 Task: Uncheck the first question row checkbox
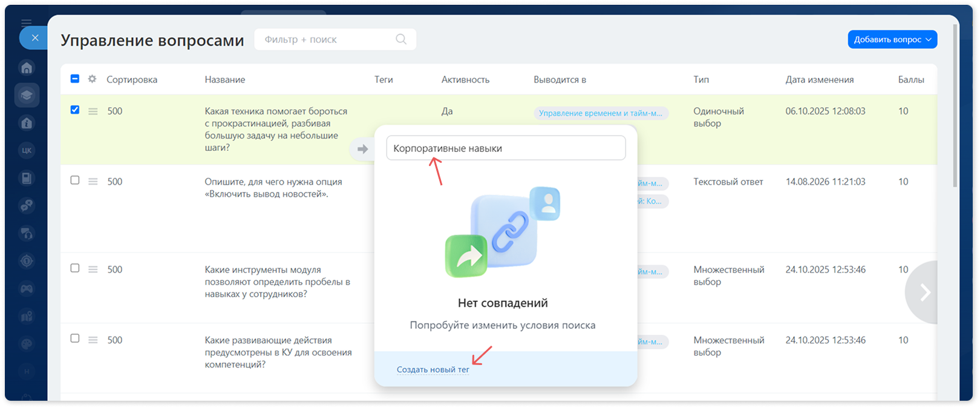(75, 110)
